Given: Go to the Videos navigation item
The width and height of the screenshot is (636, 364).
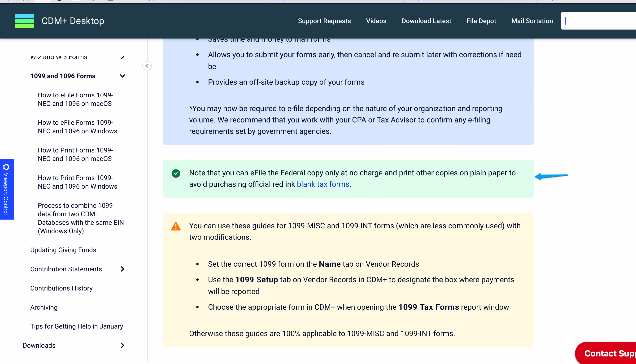Looking at the screenshot, I should pos(376,21).
